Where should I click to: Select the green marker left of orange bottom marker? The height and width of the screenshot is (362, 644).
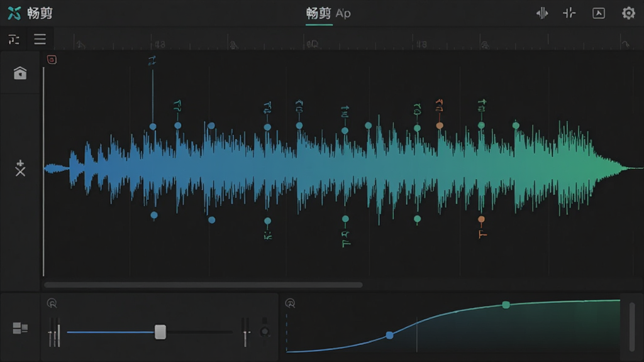point(418,219)
